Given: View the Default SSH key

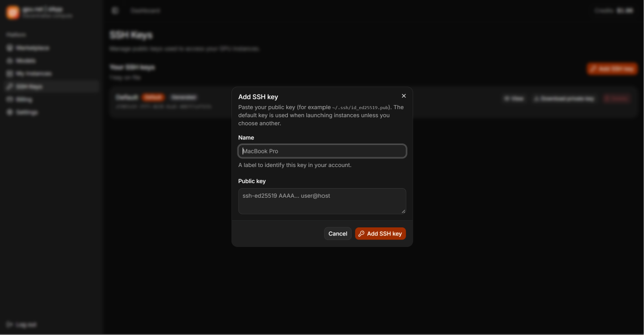Looking at the screenshot, I should tap(514, 99).
